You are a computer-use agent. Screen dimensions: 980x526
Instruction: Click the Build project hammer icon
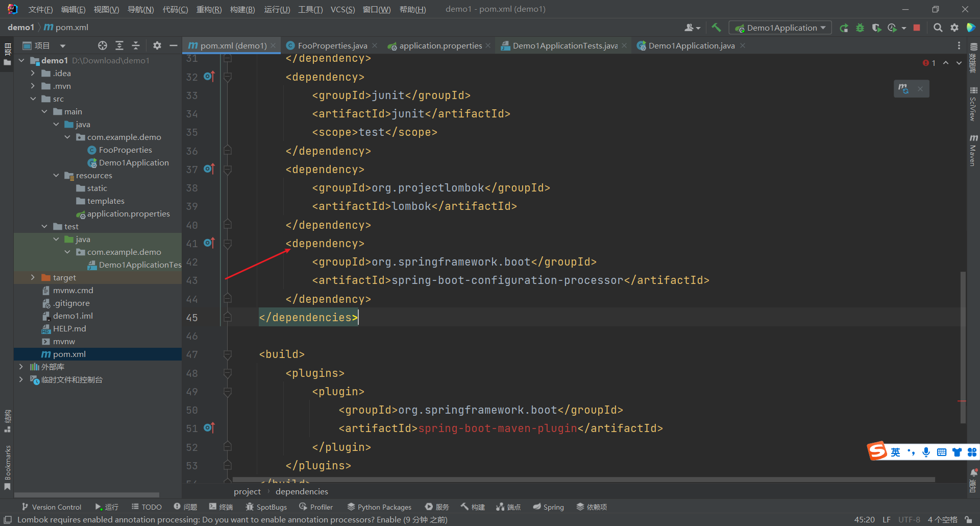pos(717,28)
